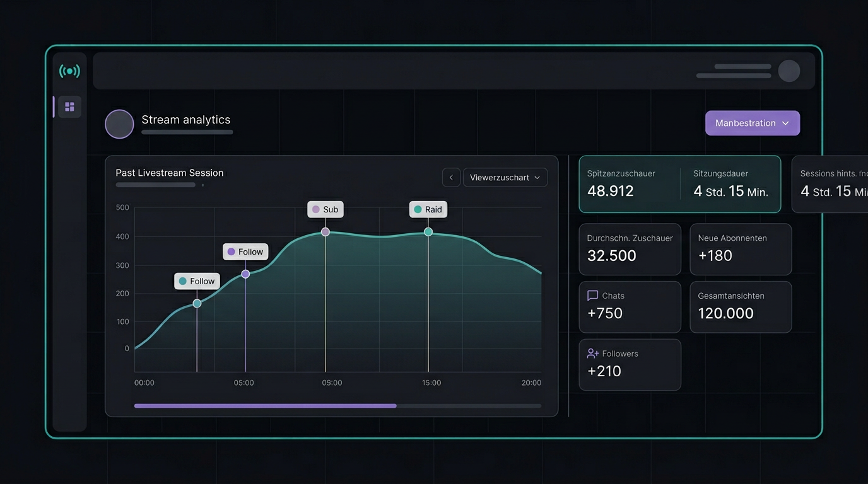
Task: Click the Raid event marker badge
Action: pyautogui.click(x=428, y=209)
